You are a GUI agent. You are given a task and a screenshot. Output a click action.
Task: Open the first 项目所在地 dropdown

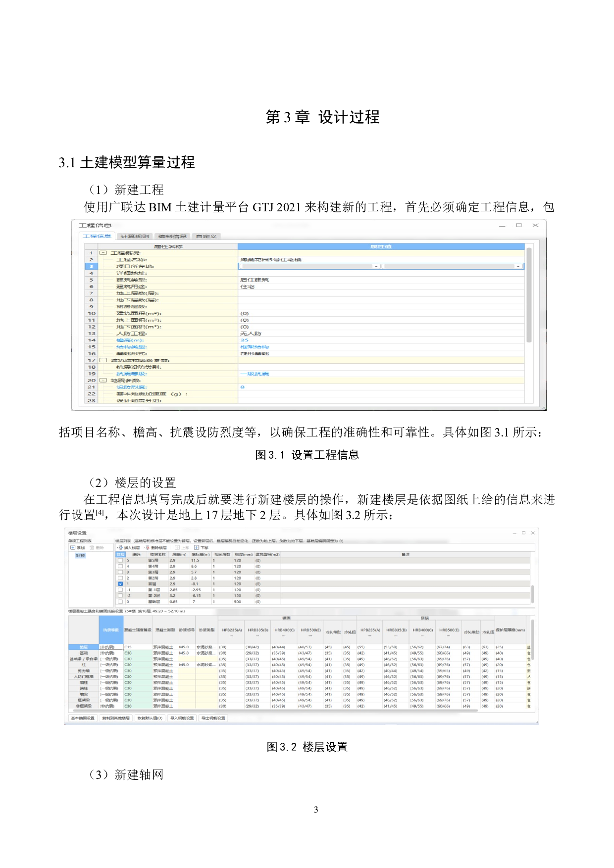point(376,266)
